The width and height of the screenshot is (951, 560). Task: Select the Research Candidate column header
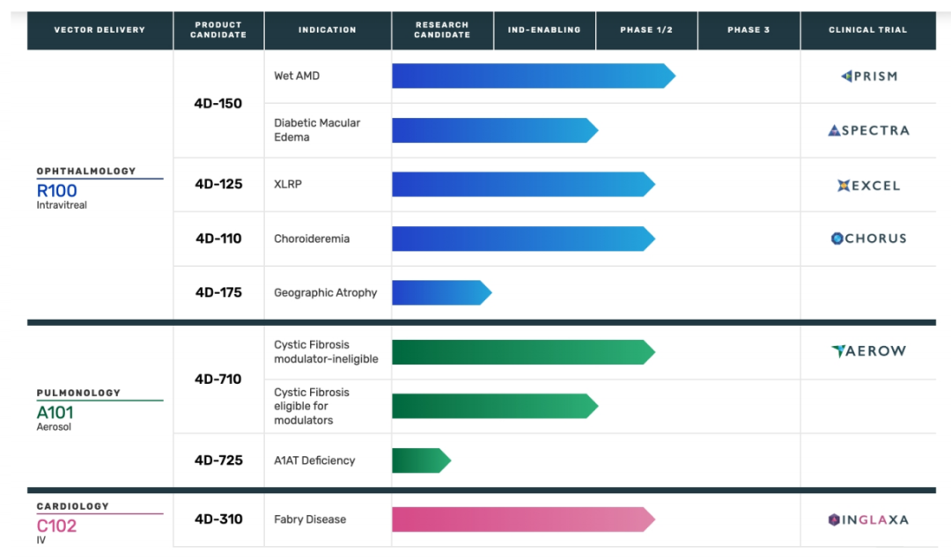(442, 30)
